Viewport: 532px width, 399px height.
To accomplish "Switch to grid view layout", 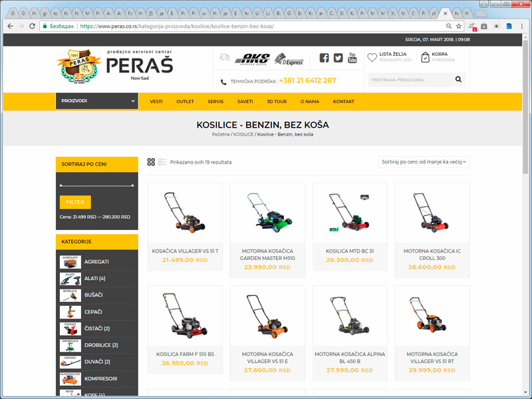I will point(151,162).
